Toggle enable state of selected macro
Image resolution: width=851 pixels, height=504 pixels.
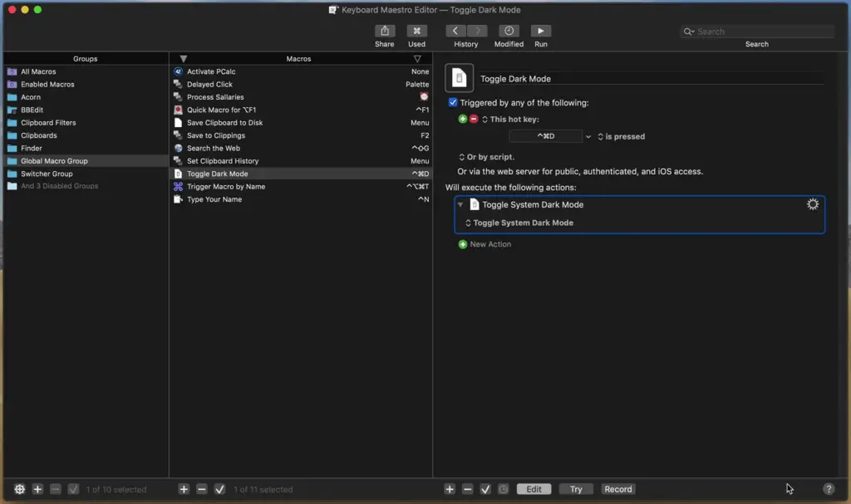pyautogui.click(x=219, y=489)
